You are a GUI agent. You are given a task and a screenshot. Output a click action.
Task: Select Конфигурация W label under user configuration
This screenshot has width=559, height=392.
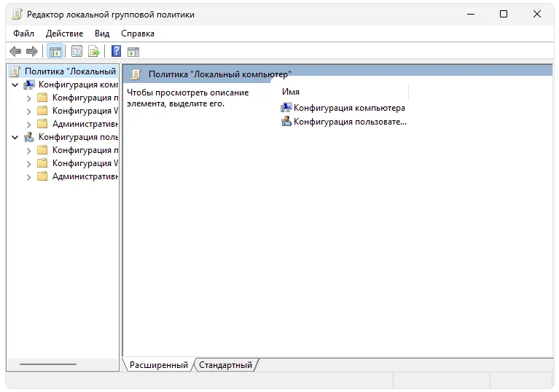pos(85,163)
